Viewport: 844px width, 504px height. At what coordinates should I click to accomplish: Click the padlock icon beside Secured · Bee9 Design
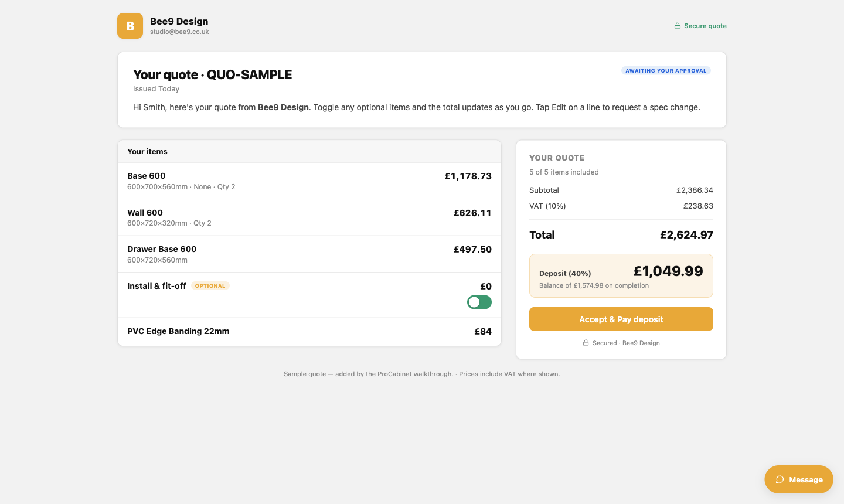pos(586,343)
